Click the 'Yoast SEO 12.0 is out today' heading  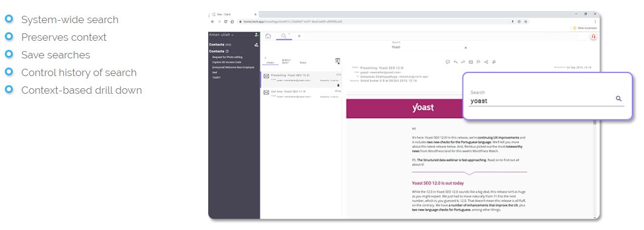click(x=438, y=183)
